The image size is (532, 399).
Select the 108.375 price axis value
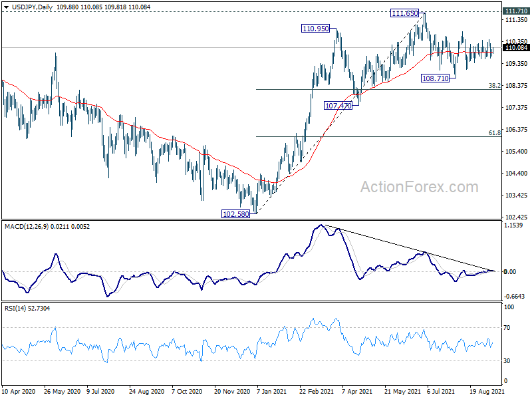coord(516,86)
